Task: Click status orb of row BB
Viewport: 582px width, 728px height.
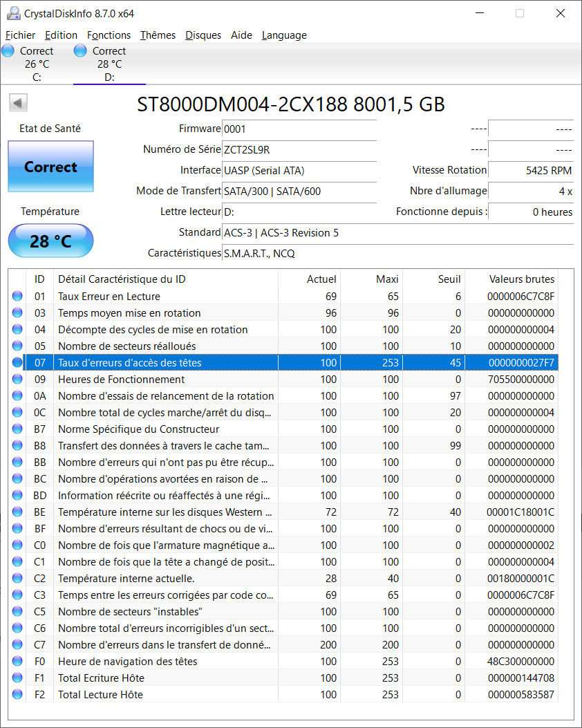Action: [x=17, y=462]
